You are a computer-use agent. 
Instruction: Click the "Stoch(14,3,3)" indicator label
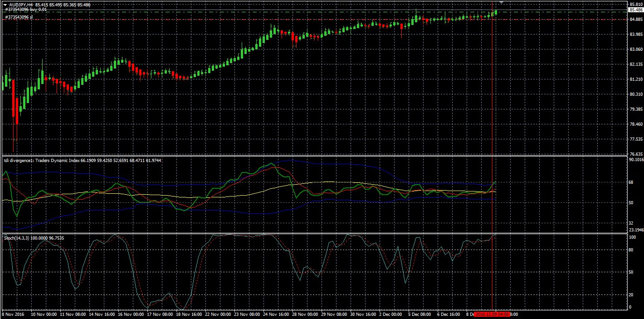click(x=17, y=238)
